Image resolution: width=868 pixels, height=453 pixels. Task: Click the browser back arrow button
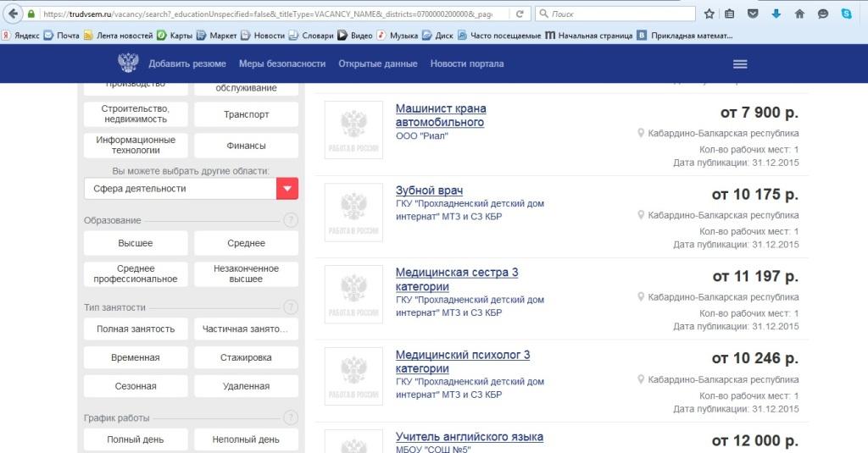pyautogui.click(x=13, y=14)
